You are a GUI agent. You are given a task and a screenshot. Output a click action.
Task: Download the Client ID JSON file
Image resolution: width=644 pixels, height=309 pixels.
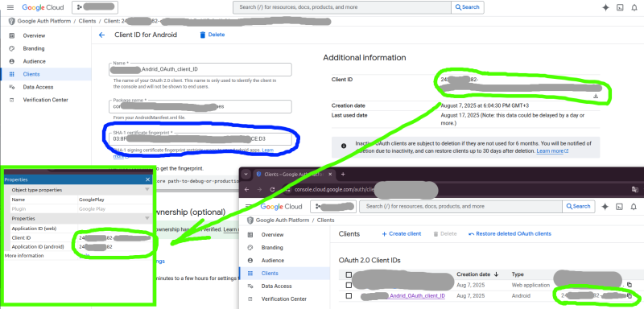pyautogui.click(x=596, y=96)
